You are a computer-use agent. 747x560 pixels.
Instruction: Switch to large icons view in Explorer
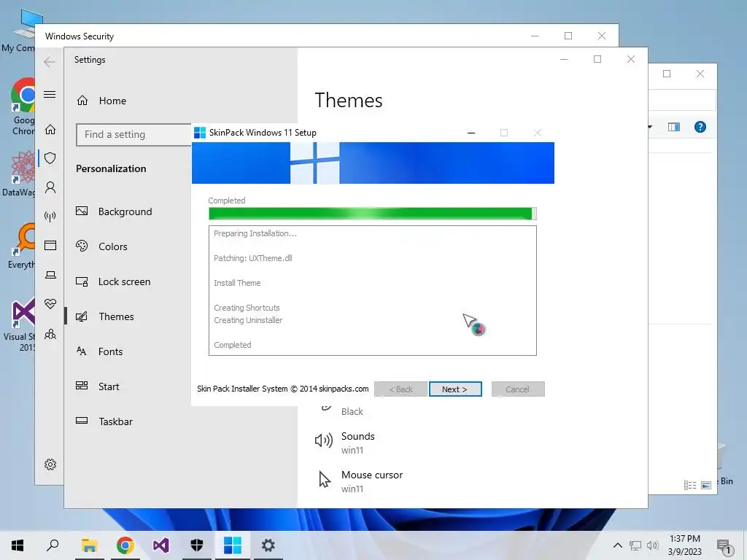tap(706, 485)
